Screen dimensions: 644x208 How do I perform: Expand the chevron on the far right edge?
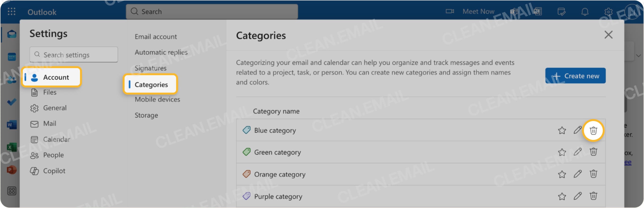tap(639, 56)
